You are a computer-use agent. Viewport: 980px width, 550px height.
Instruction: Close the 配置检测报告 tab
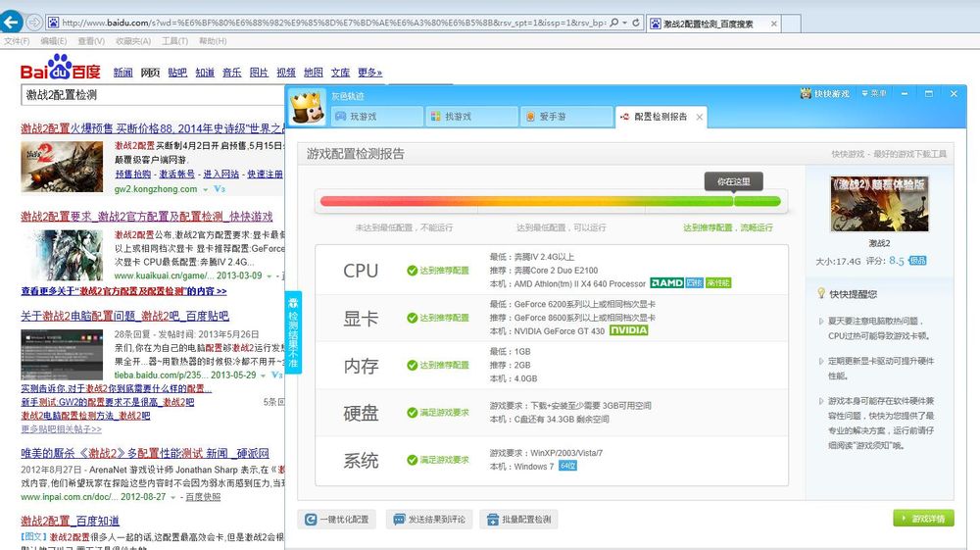click(700, 117)
